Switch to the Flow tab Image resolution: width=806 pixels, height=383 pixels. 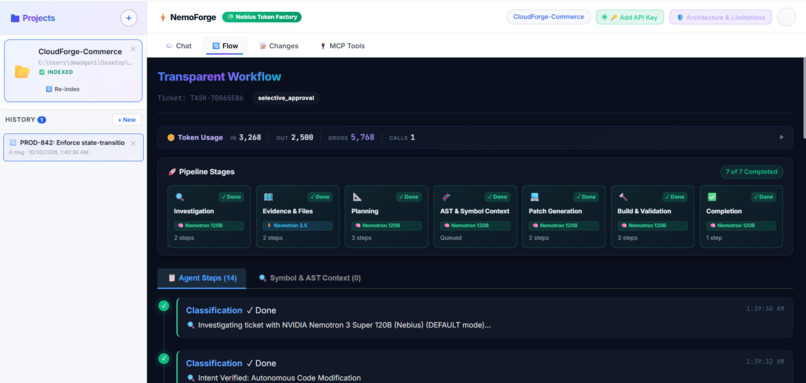(225, 46)
